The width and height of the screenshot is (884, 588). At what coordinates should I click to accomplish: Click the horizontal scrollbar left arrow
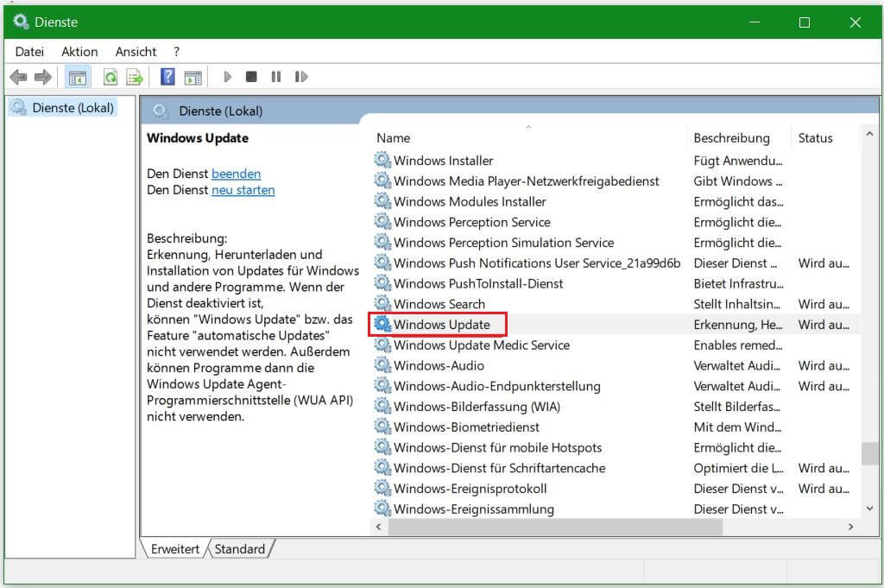(x=379, y=527)
